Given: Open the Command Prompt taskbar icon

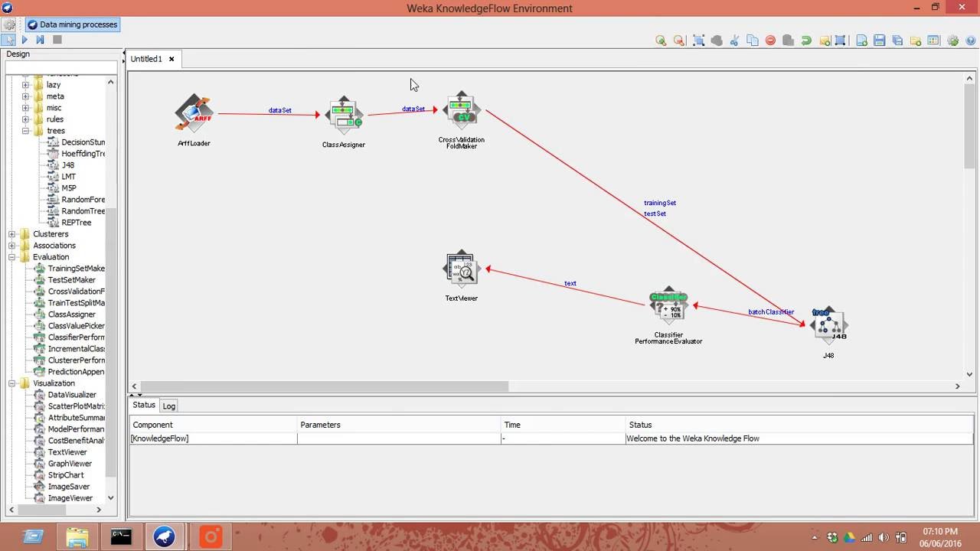Looking at the screenshot, I should (x=121, y=537).
